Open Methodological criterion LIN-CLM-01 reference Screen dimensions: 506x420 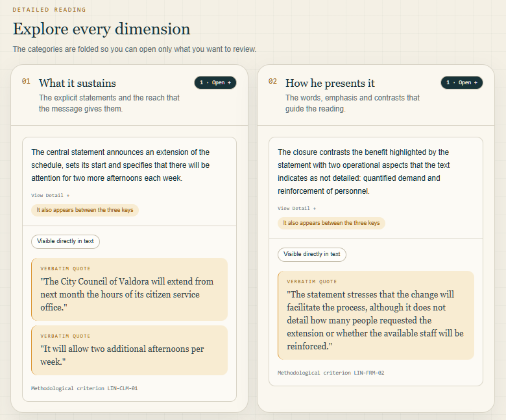tap(84, 388)
